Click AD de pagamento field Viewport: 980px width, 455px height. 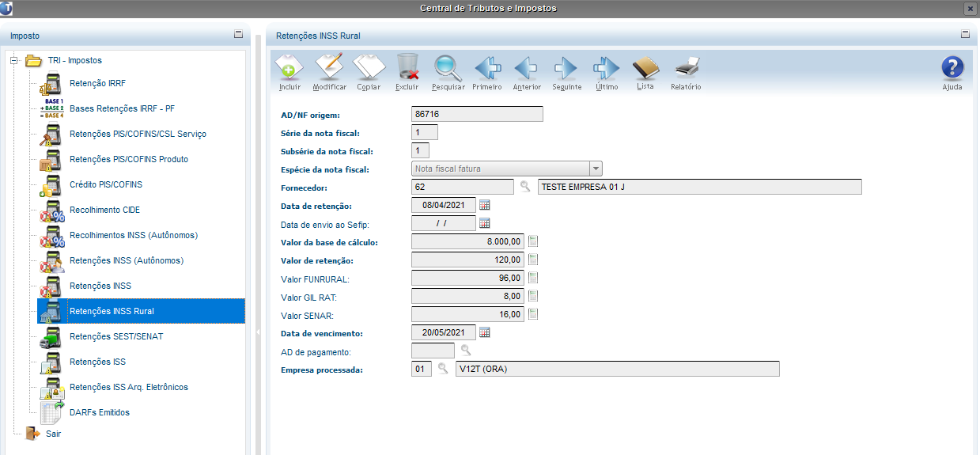[x=433, y=351]
